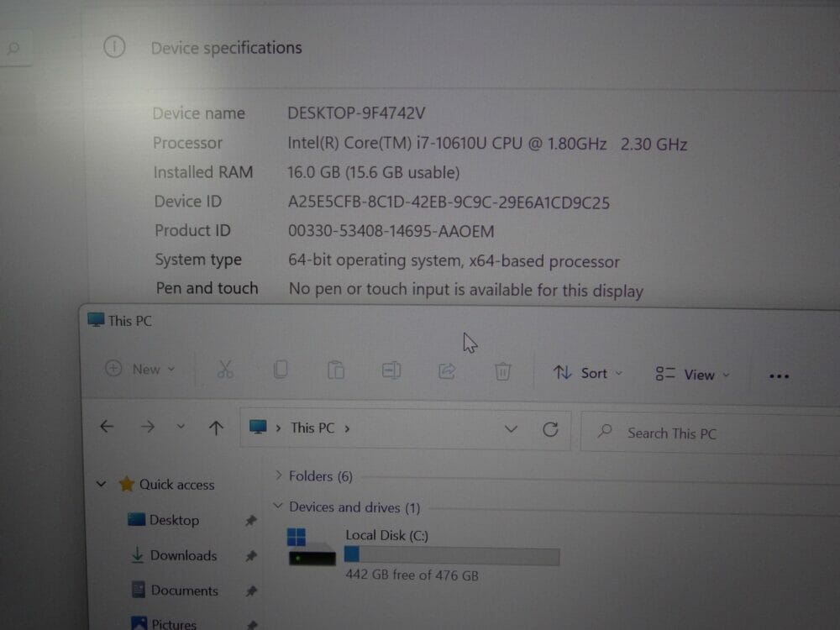Click Quick access label in sidebar
Image resolution: width=840 pixels, height=630 pixels.
176,485
